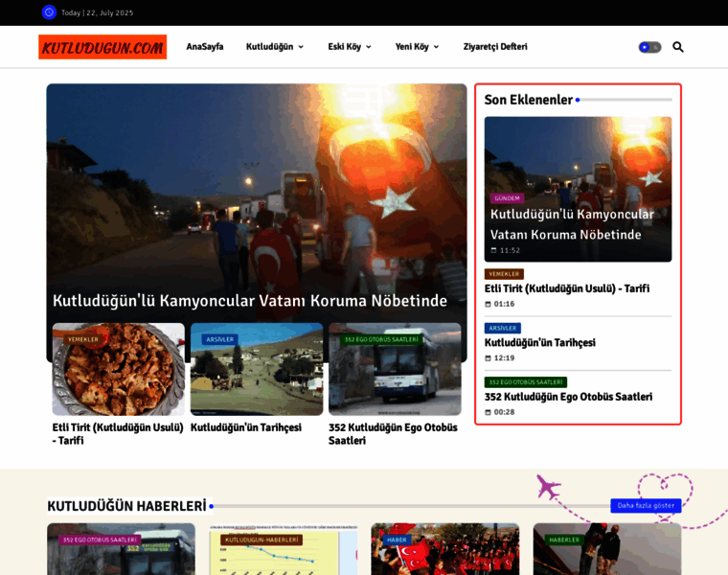Click the Son Eklenenler heading
728x575 pixels.
(x=529, y=100)
